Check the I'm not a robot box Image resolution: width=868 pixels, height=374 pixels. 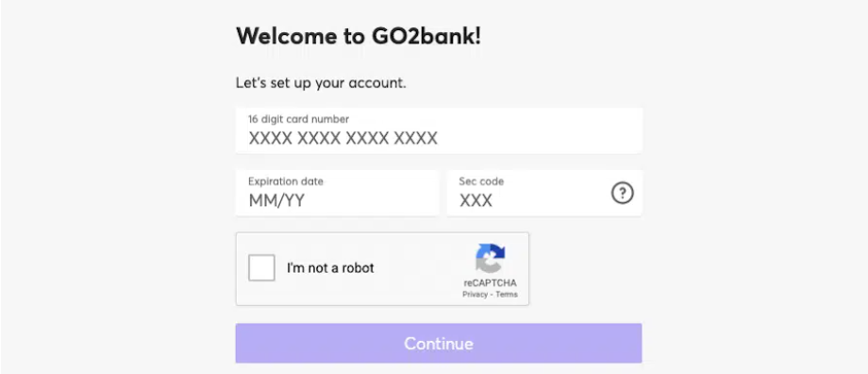pos(261,267)
